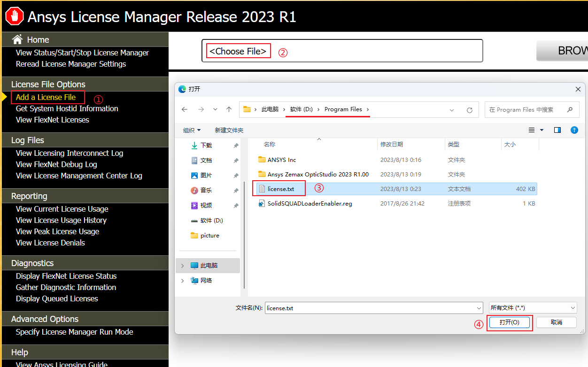Viewport: 588px width, 367px height.
Task: Expand address bar history dropdown
Action: pyautogui.click(x=452, y=110)
